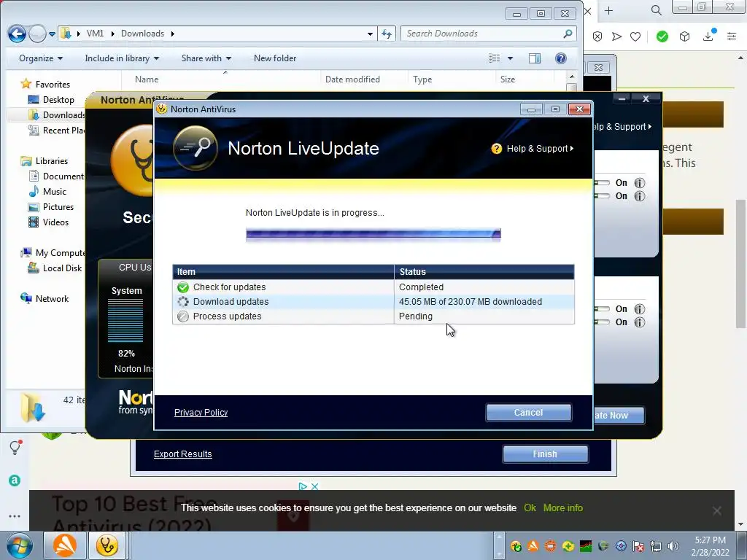Click the green check icon beside Check for updates
Image resolution: width=747 pixels, height=560 pixels.
[183, 287]
